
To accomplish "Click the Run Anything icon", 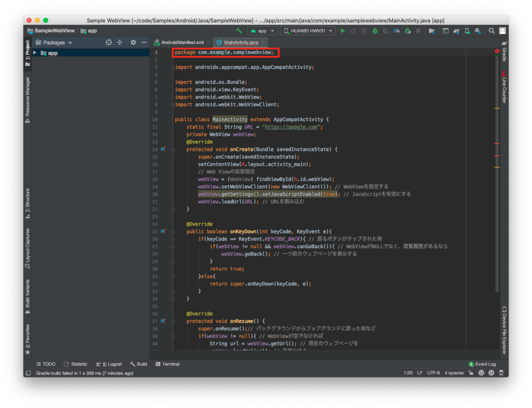I will pos(445,31).
